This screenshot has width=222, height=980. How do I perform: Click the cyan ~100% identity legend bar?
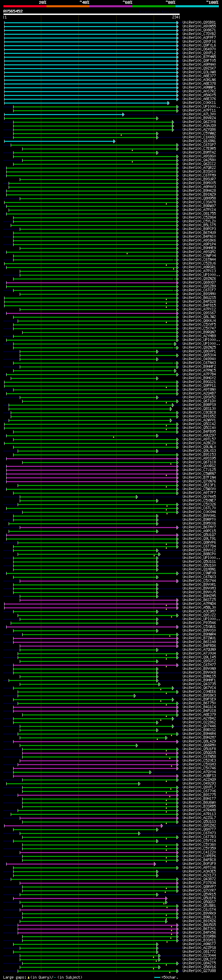197,6
